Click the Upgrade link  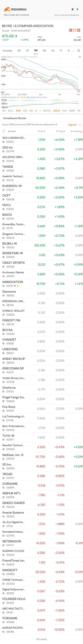[72, 125]
